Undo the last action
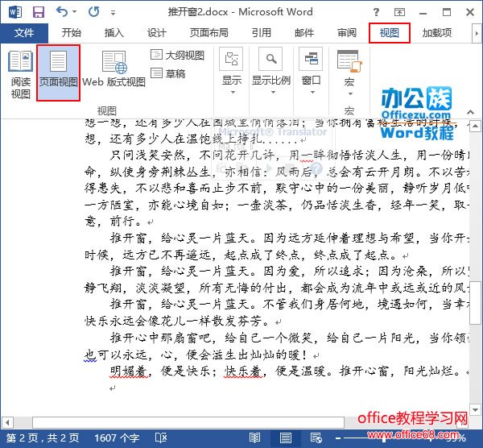Screen dimensions: 483x448 [x=62, y=12]
